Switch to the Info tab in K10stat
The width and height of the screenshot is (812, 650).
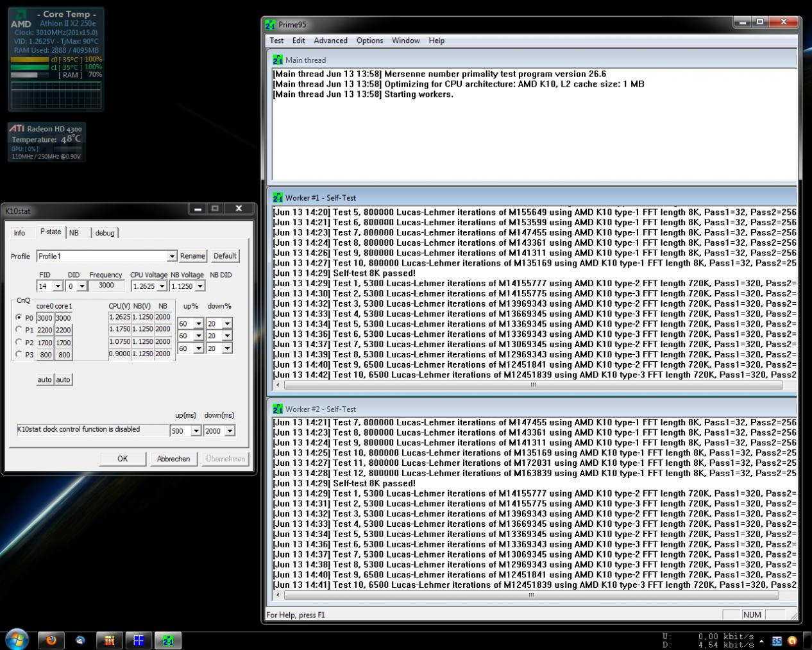click(20, 233)
